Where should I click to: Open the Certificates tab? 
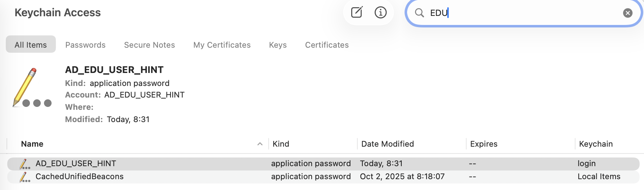point(327,45)
